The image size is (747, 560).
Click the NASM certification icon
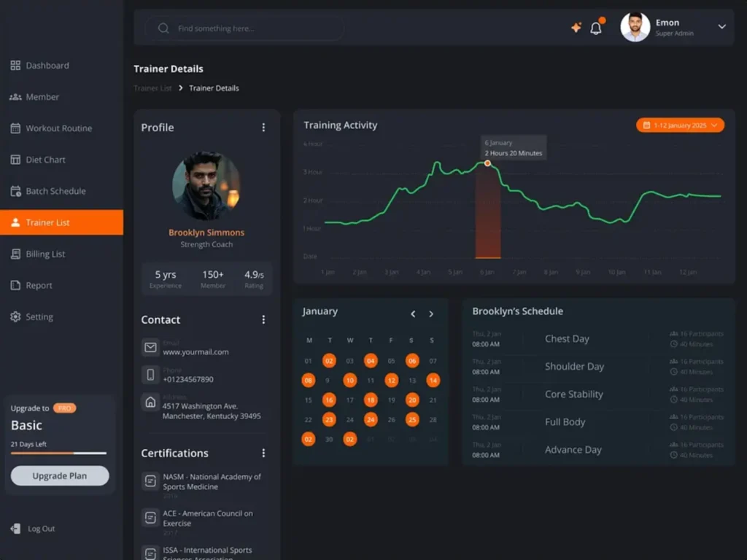tap(150, 481)
